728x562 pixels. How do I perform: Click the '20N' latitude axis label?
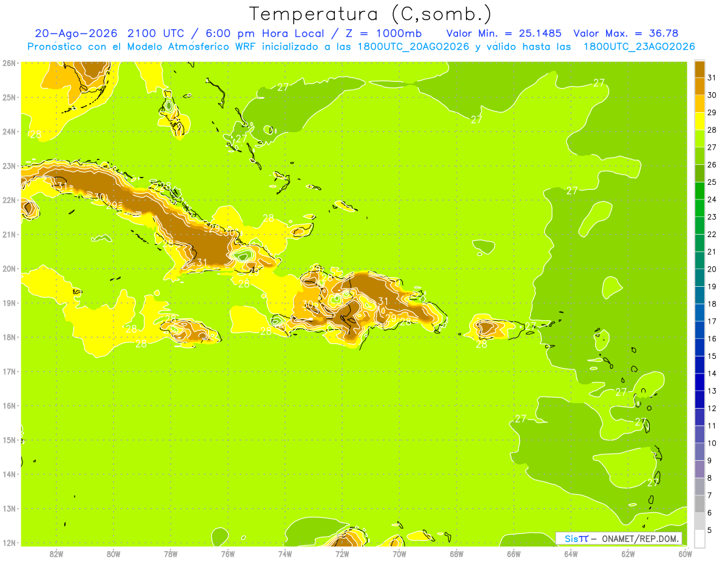point(8,269)
